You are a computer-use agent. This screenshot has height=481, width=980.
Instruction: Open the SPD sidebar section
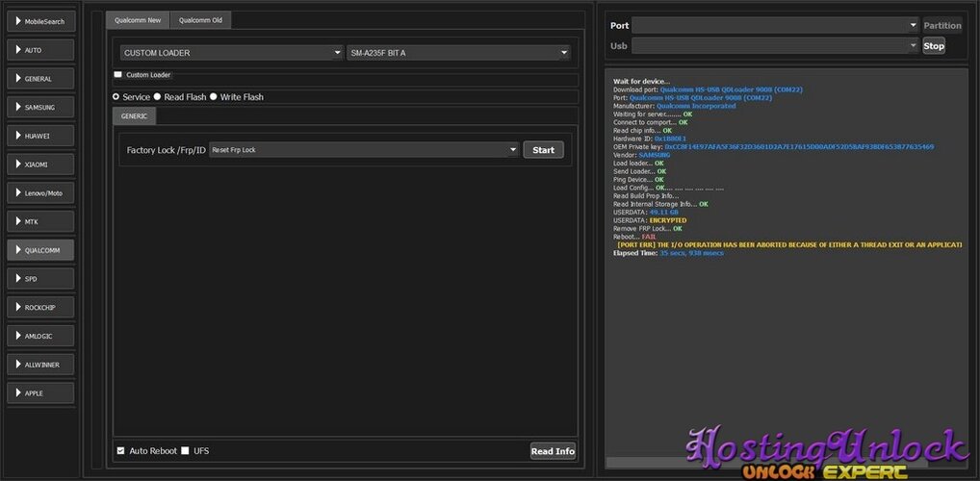(40, 279)
